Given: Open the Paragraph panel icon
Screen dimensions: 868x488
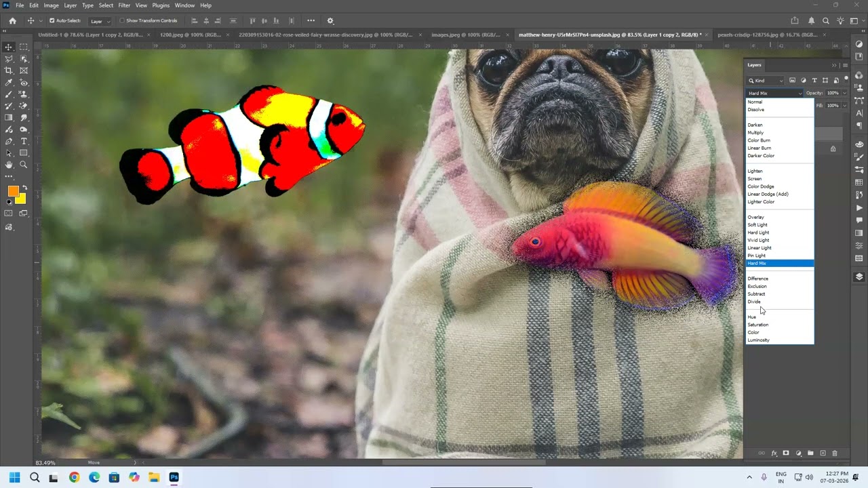Looking at the screenshot, I should pyautogui.click(x=859, y=125).
